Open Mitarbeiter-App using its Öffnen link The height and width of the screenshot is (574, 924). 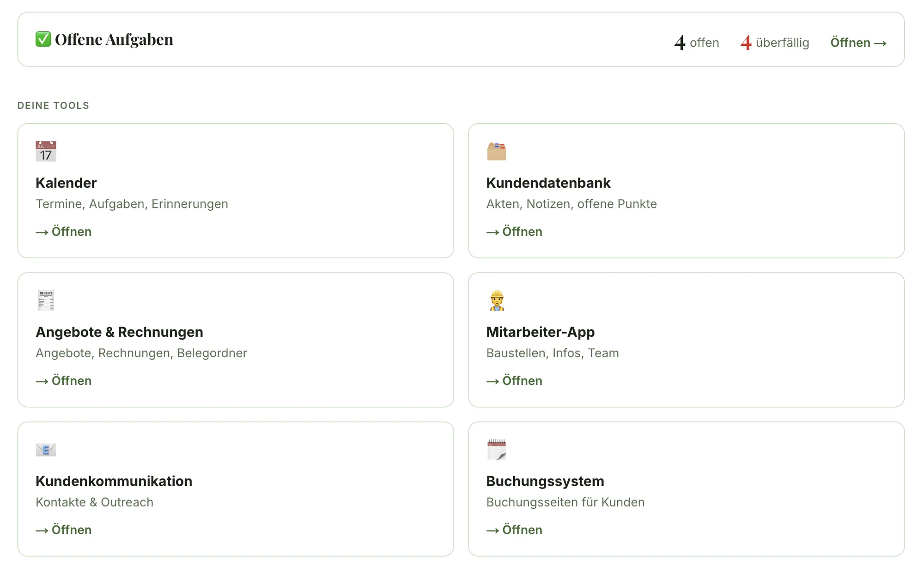[514, 381]
